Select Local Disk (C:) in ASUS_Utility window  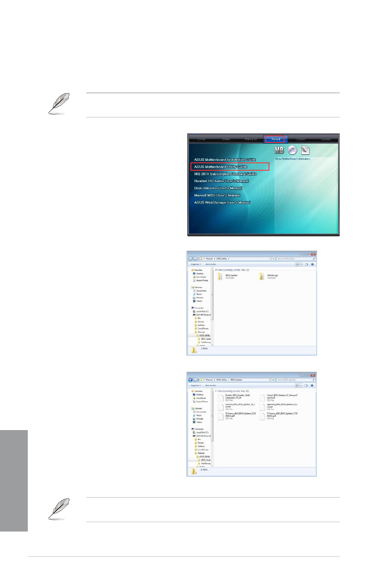pos(201,311)
